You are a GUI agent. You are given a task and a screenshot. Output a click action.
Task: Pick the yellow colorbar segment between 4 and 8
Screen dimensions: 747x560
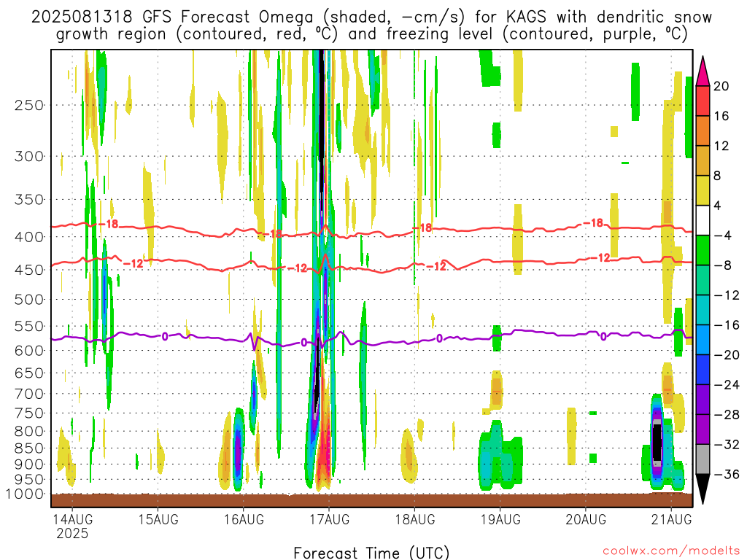pyautogui.click(x=703, y=190)
